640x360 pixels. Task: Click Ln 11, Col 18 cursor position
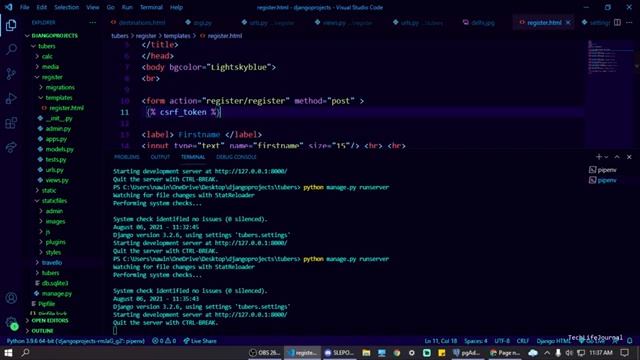coord(441,341)
